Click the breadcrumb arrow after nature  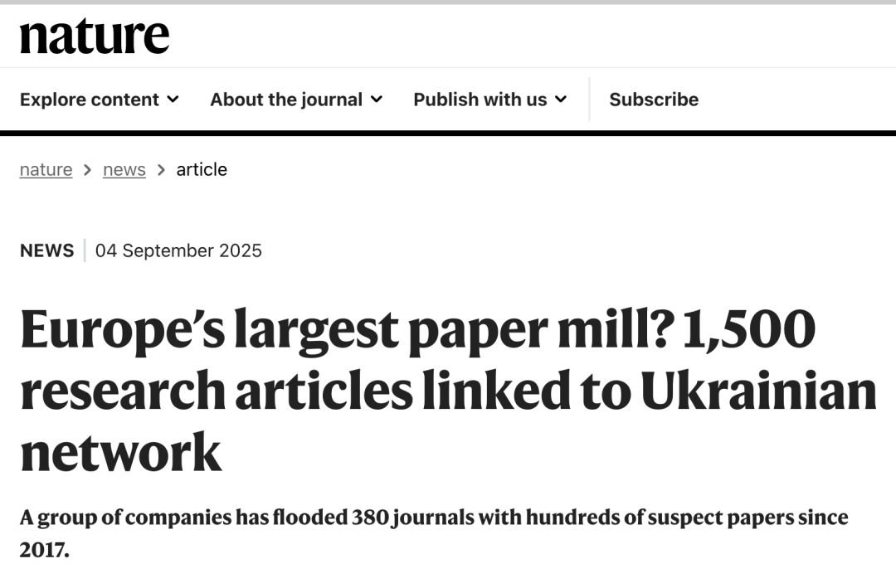point(87,170)
